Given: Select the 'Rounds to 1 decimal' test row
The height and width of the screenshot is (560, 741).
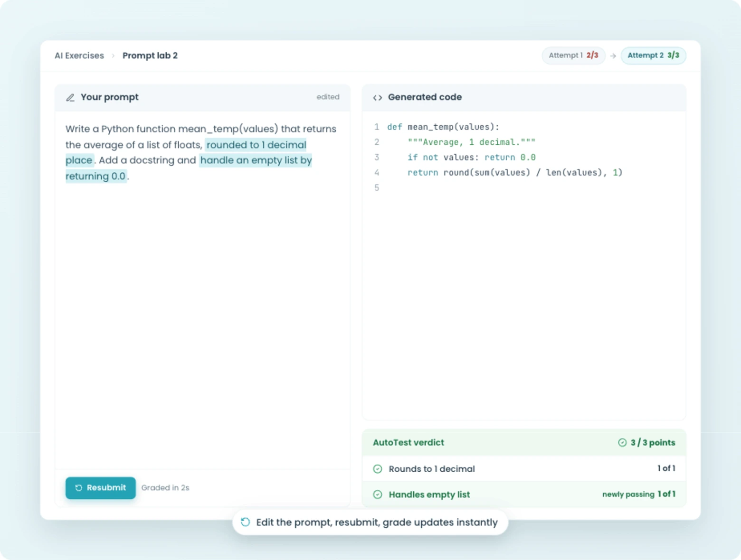Looking at the screenshot, I should pyautogui.click(x=524, y=469).
